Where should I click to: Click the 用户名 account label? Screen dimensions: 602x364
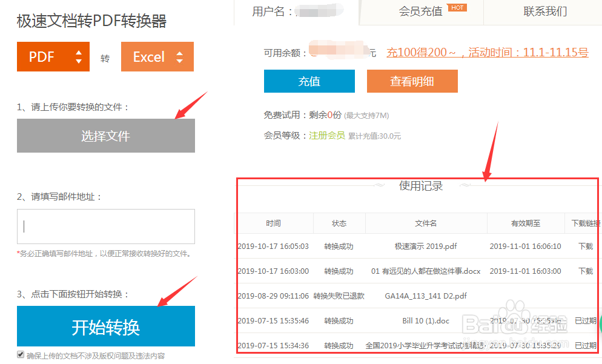click(269, 11)
